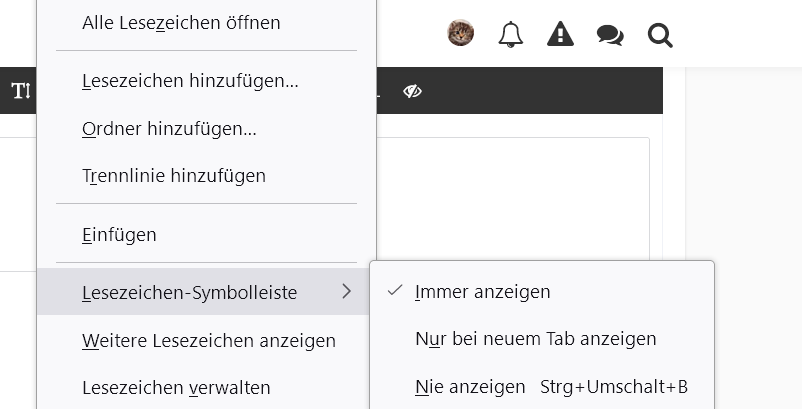802x409 pixels.
Task: Choose 'Einfügen' in the context menu
Action: click(119, 235)
